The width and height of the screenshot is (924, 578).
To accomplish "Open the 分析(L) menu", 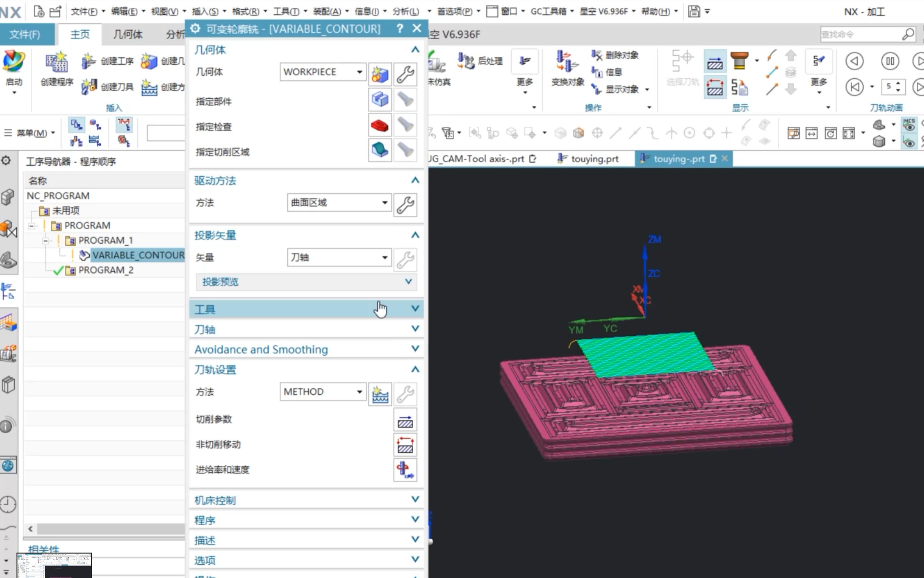I will pyautogui.click(x=405, y=12).
